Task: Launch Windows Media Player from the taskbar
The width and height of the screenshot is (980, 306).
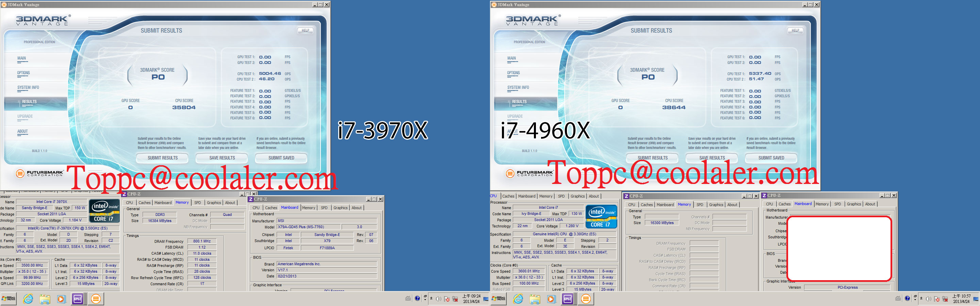Action: point(62,299)
